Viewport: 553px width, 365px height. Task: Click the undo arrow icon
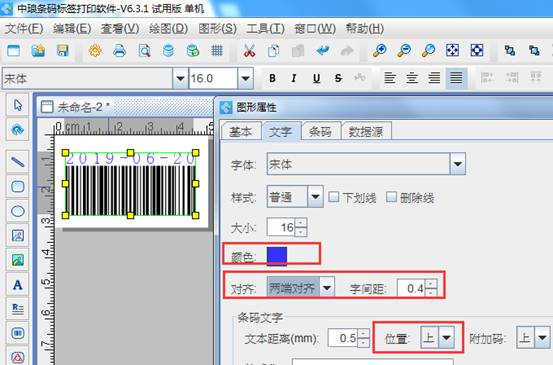click(x=323, y=51)
